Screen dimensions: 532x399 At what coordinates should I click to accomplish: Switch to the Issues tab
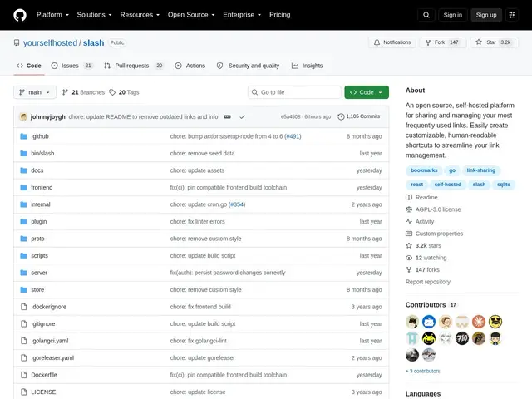point(72,66)
